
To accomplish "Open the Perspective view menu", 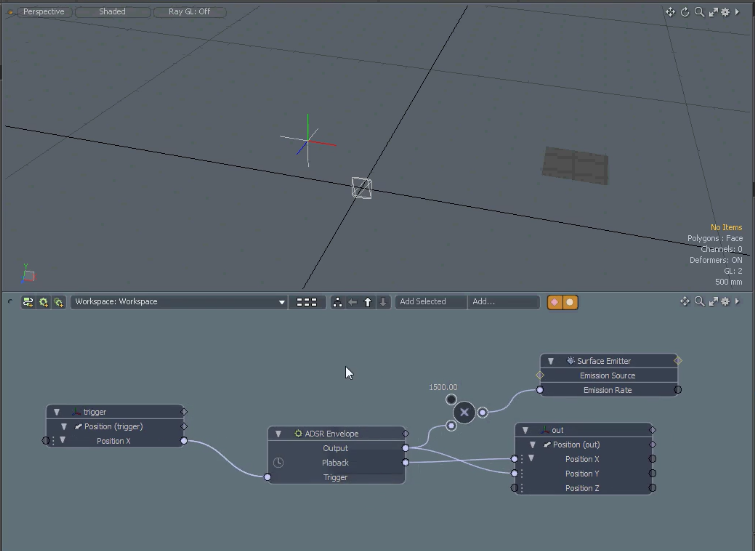I will (44, 12).
